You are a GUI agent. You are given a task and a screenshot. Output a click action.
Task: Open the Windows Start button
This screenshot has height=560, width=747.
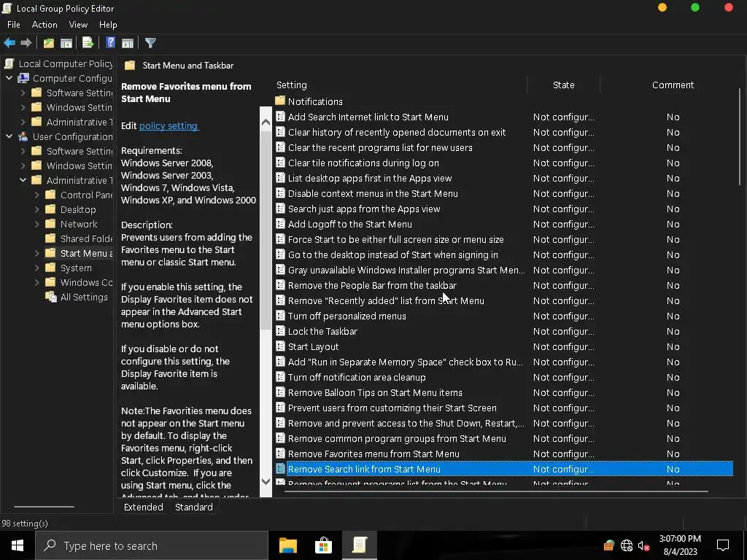point(18,545)
